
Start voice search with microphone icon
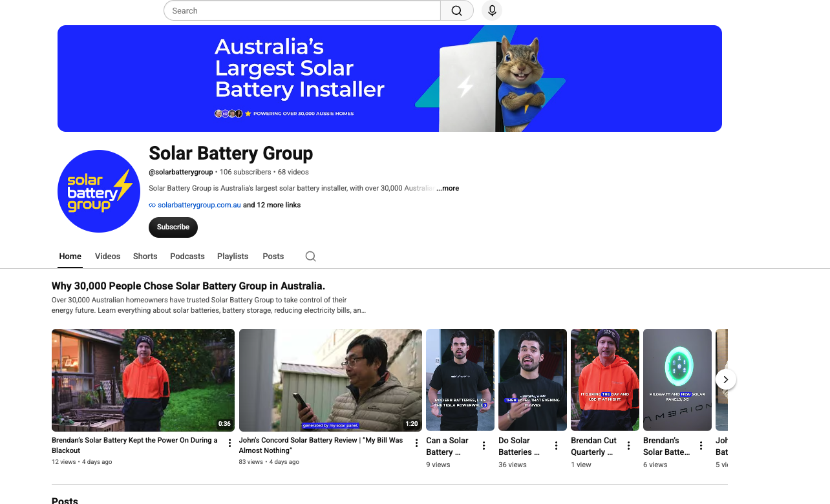[492, 10]
